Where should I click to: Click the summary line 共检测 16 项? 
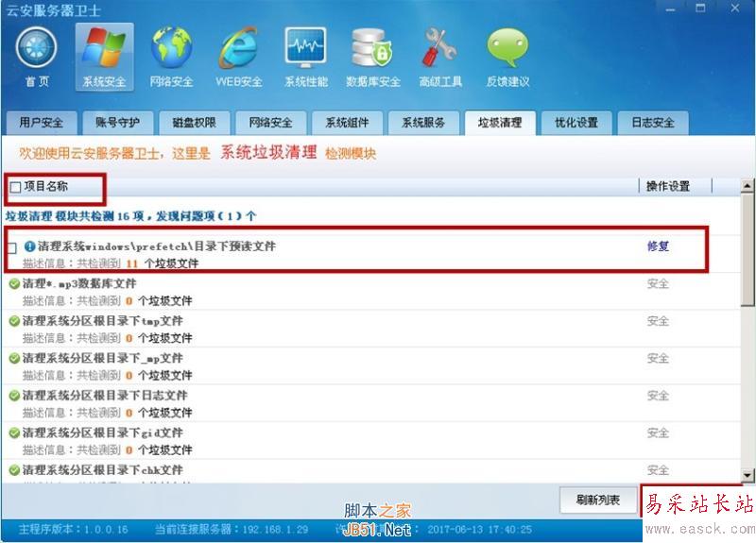pos(130,216)
